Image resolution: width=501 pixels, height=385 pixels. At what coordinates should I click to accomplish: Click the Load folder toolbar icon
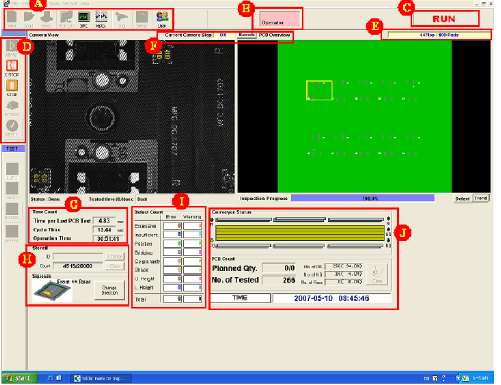(x=29, y=17)
